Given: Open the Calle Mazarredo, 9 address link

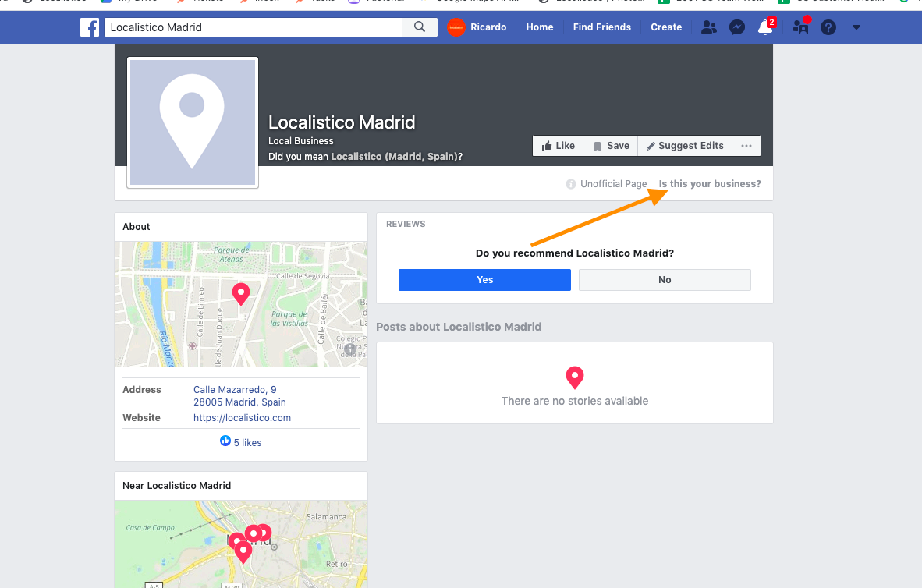Looking at the screenshot, I should [235, 390].
